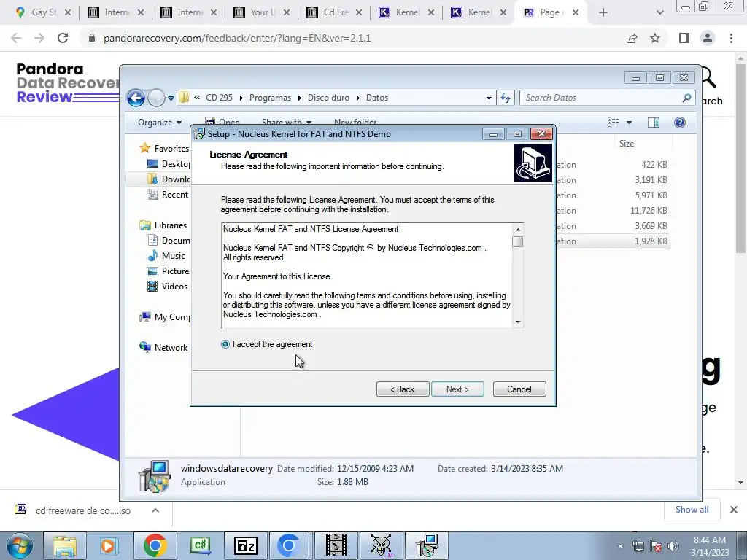Click 'Show all' downloads button
Screen dimensions: 747x560
pos(692,510)
